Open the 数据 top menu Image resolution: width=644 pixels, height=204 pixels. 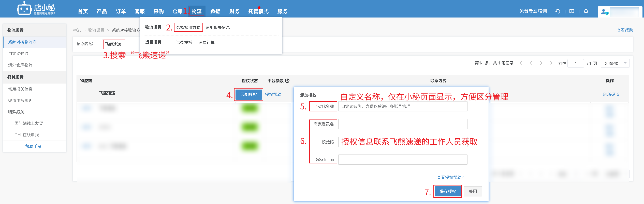point(215,11)
